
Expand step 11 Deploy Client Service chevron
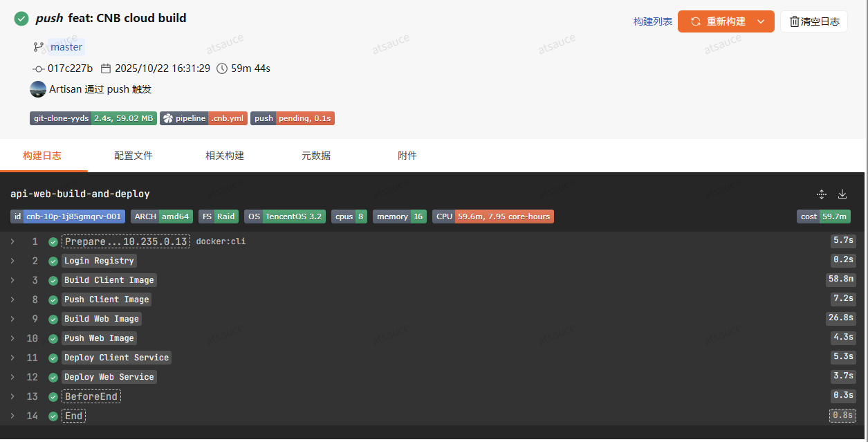(x=12, y=358)
